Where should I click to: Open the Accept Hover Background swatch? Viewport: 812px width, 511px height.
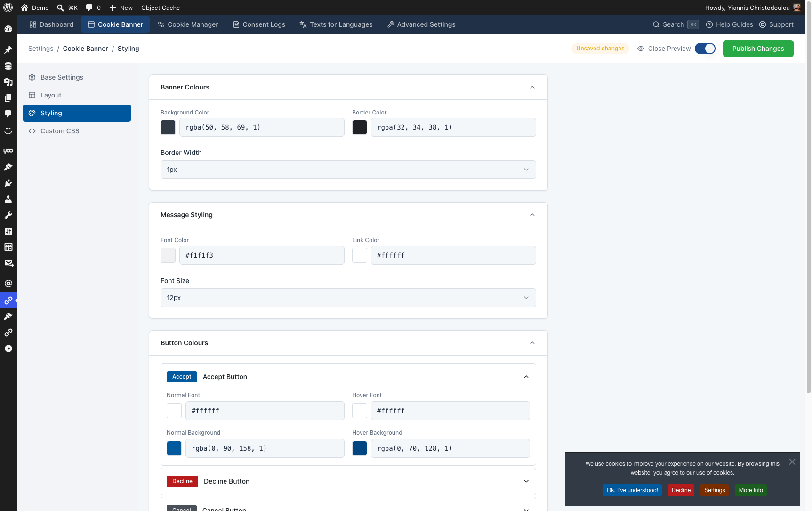pos(360,448)
